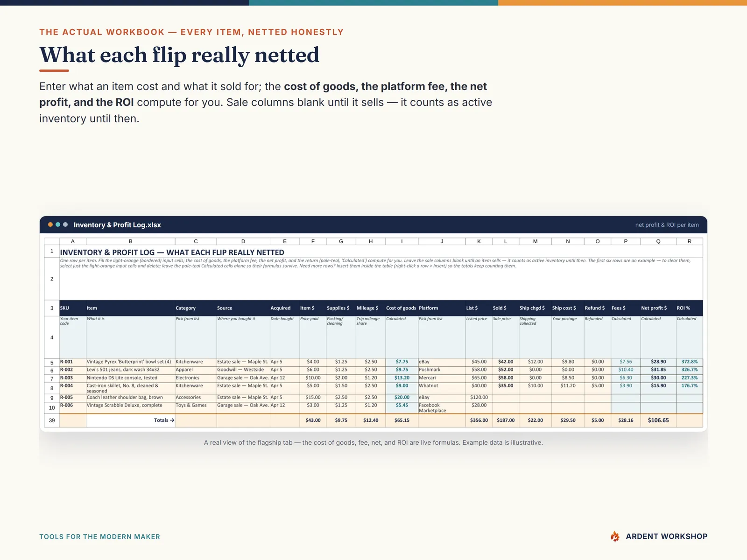
Task: Click the 'ROI %' header cell
Action: (x=690, y=308)
